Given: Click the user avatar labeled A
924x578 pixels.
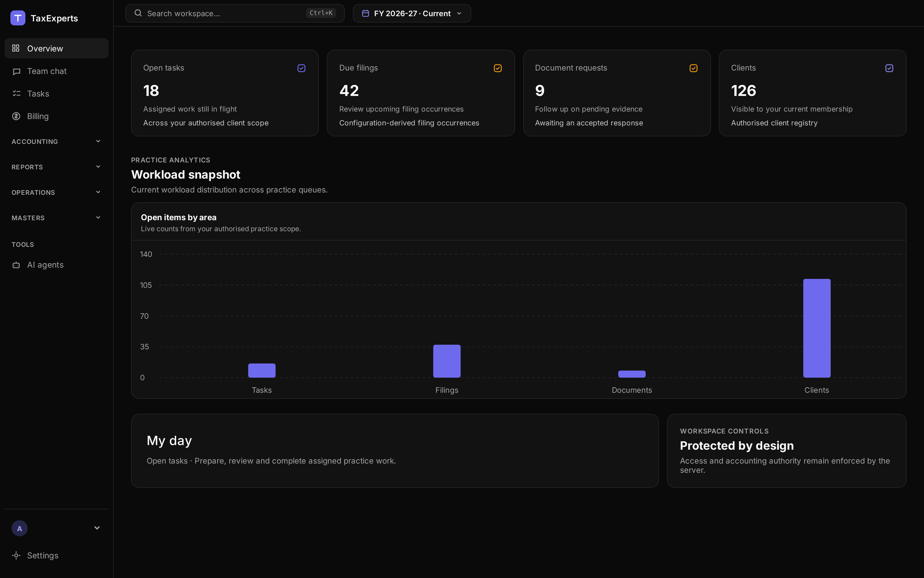Looking at the screenshot, I should [19, 528].
